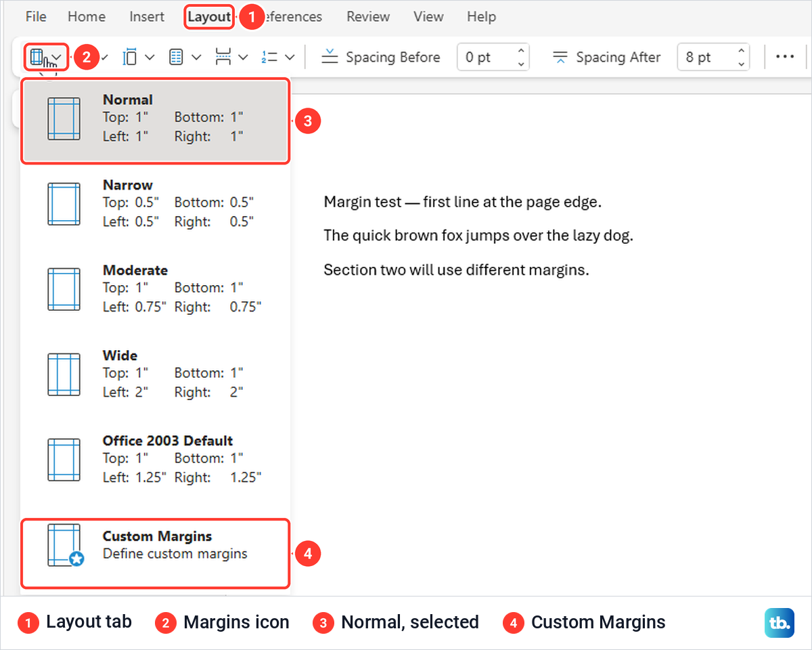The image size is (812, 650).
Task: Click the 'quick brown fox' sentence
Action: click(478, 236)
